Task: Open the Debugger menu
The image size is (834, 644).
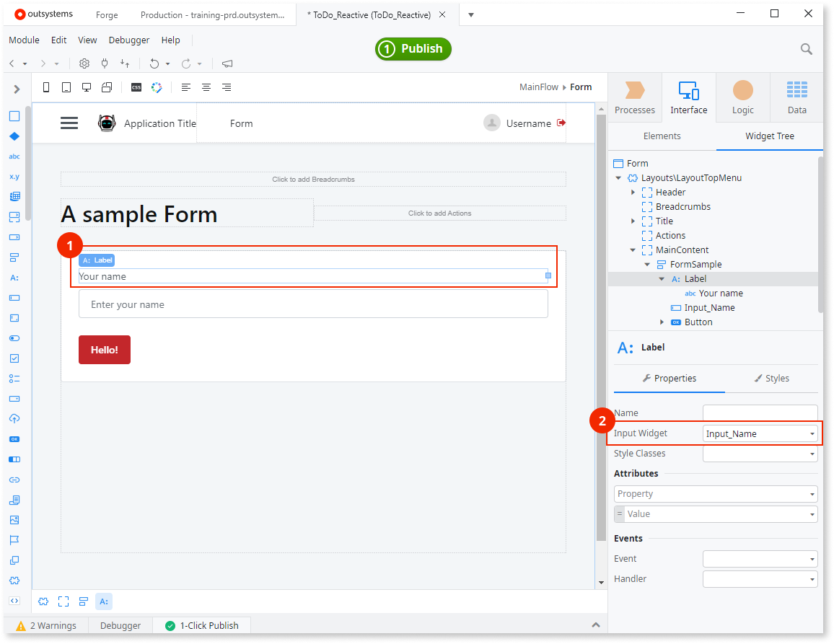Action: tap(129, 40)
